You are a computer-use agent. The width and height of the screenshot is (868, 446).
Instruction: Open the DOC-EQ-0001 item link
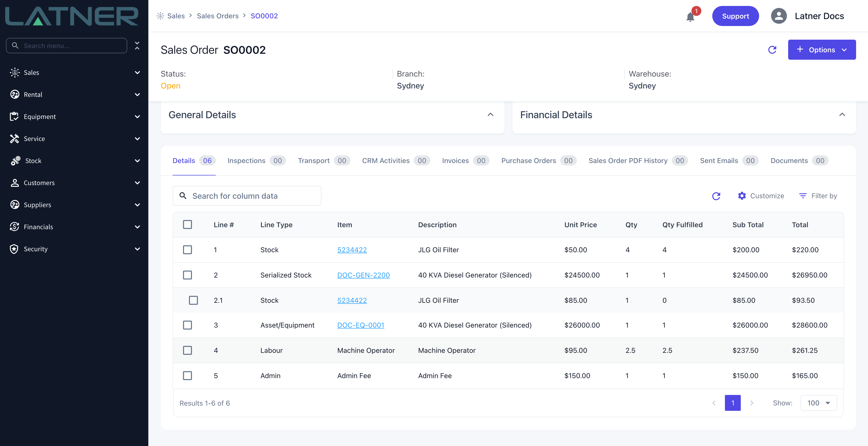(x=361, y=325)
